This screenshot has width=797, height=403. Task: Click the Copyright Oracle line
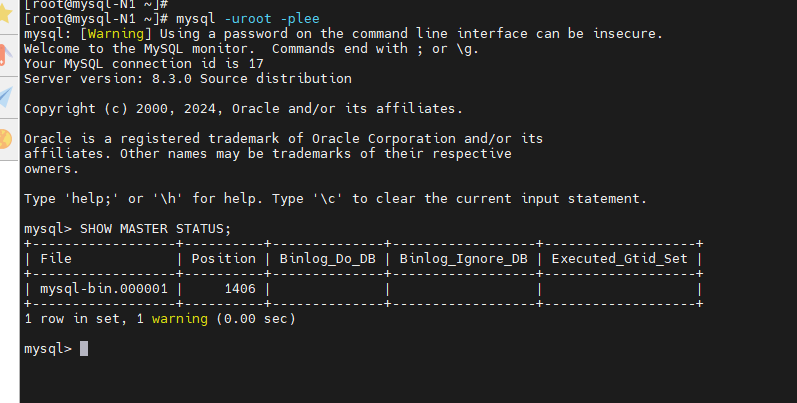(x=243, y=109)
